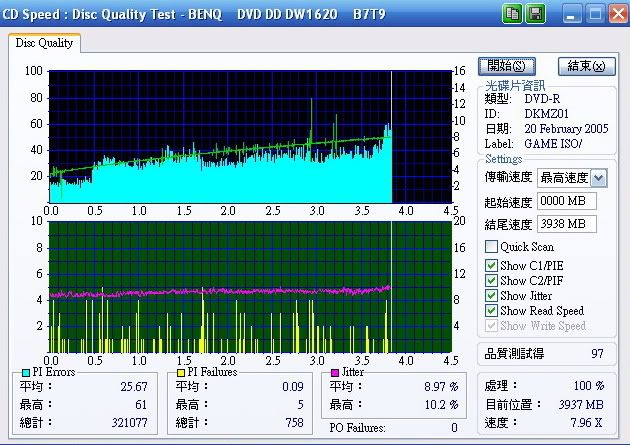Click the 結尾速度 input field 3938 MB

point(567,224)
